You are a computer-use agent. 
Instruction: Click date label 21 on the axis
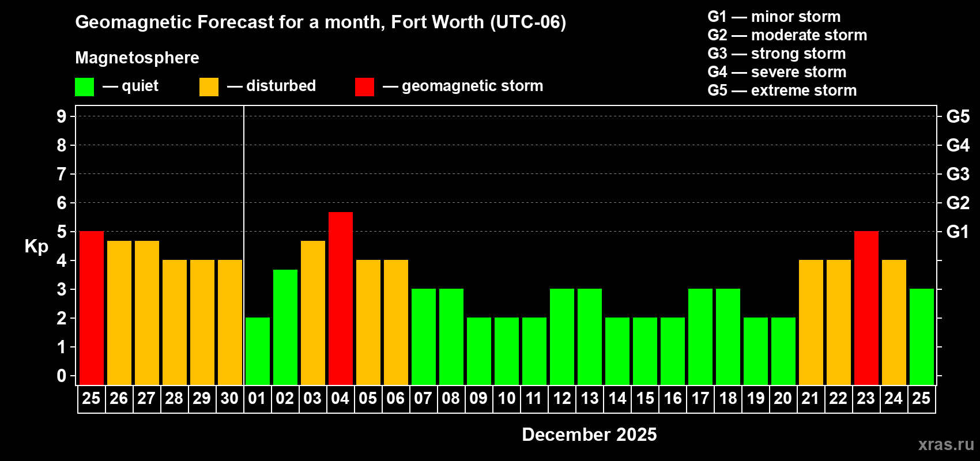(x=811, y=399)
